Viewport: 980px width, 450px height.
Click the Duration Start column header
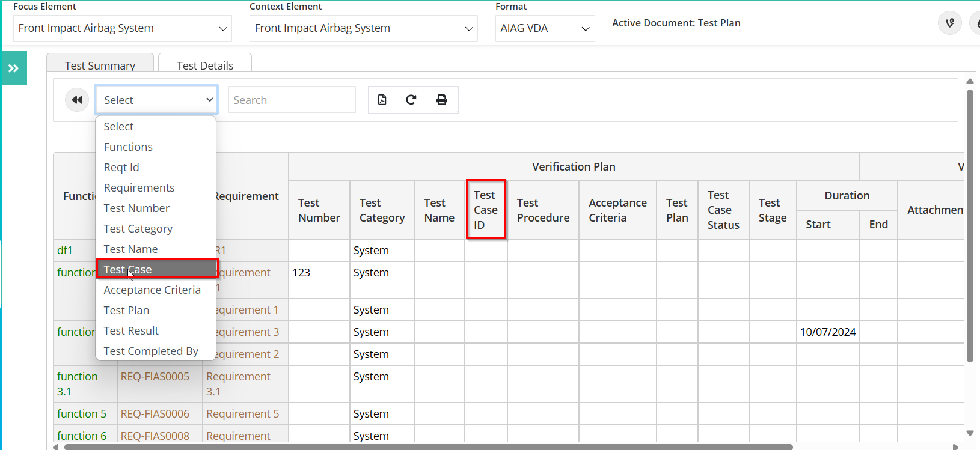(828, 225)
